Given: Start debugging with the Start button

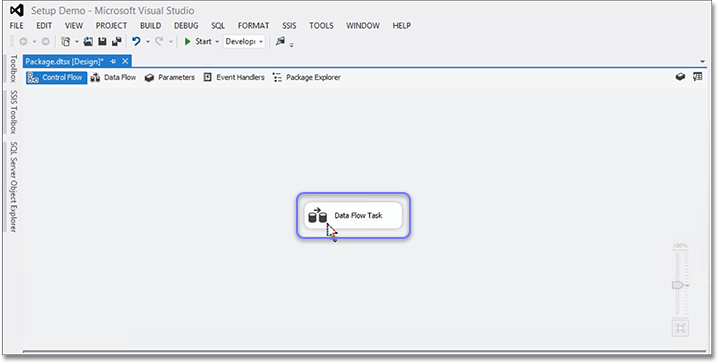Looking at the screenshot, I should [197, 42].
